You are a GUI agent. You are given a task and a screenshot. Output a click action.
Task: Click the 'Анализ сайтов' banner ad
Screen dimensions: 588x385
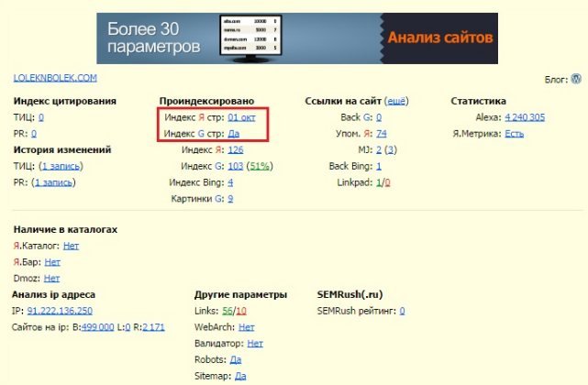pos(297,38)
